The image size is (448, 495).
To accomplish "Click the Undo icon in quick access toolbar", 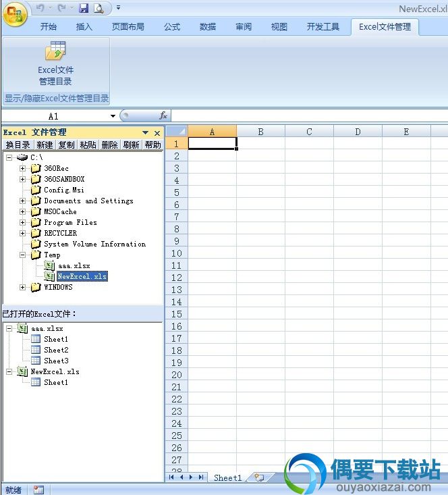I will point(40,8).
